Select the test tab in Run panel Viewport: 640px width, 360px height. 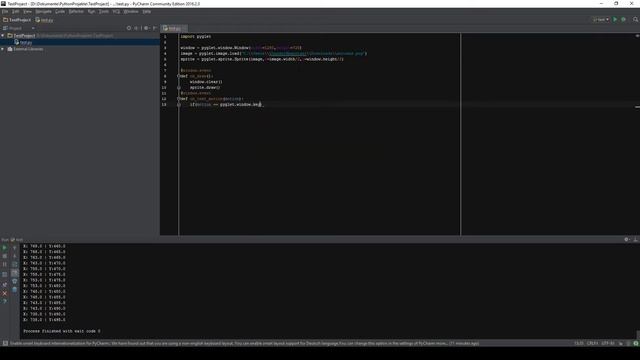pyautogui.click(x=17, y=240)
